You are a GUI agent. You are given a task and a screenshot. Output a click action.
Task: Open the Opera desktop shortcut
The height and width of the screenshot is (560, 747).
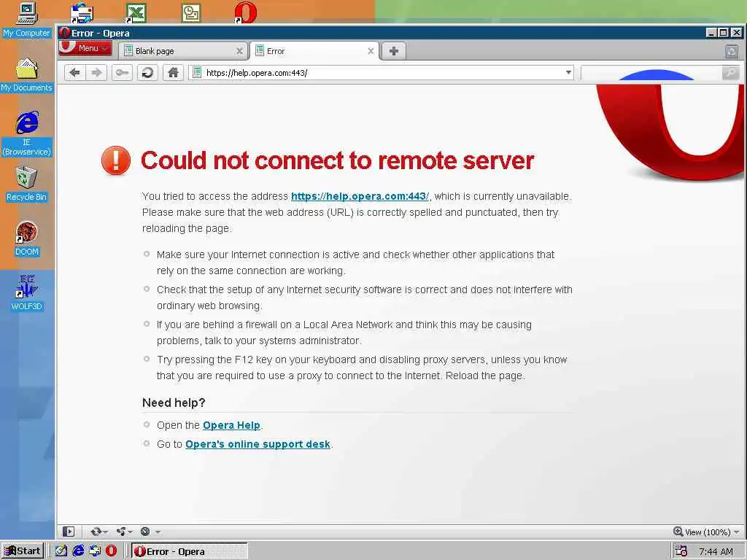[x=245, y=12]
